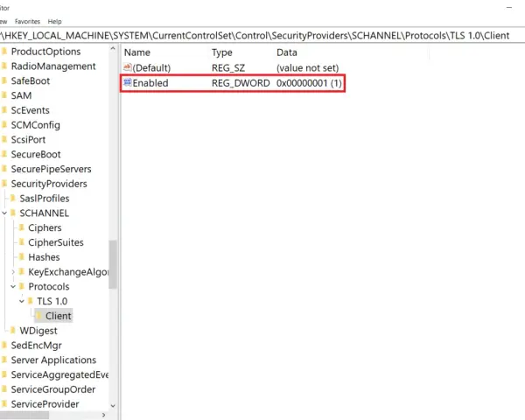Click the tree pane scroll down arrow
Image resolution: width=525 pixels, height=420 pixels.
[113, 405]
